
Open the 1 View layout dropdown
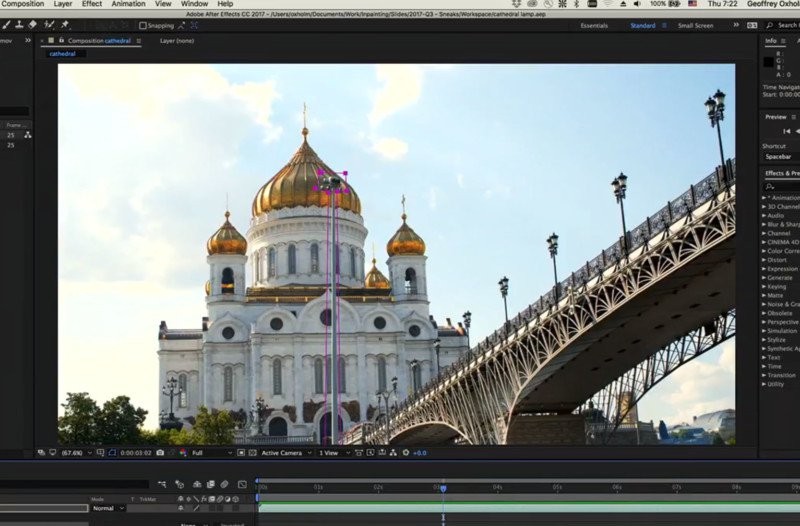click(334, 453)
